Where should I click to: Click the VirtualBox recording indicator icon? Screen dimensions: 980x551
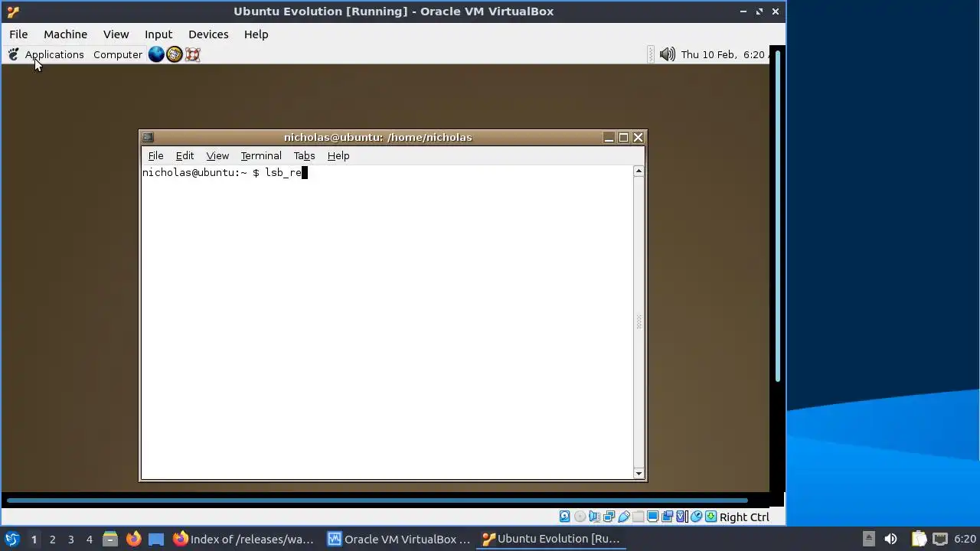pyautogui.click(x=667, y=517)
